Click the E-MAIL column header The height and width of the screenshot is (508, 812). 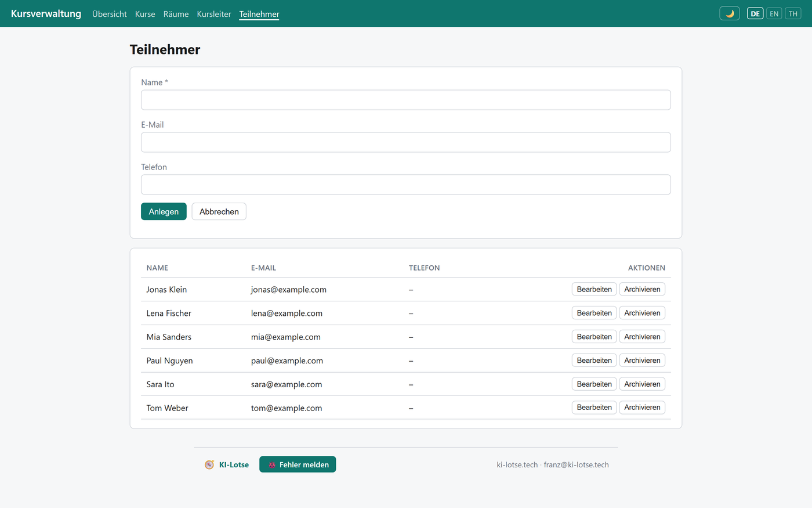(x=263, y=268)
